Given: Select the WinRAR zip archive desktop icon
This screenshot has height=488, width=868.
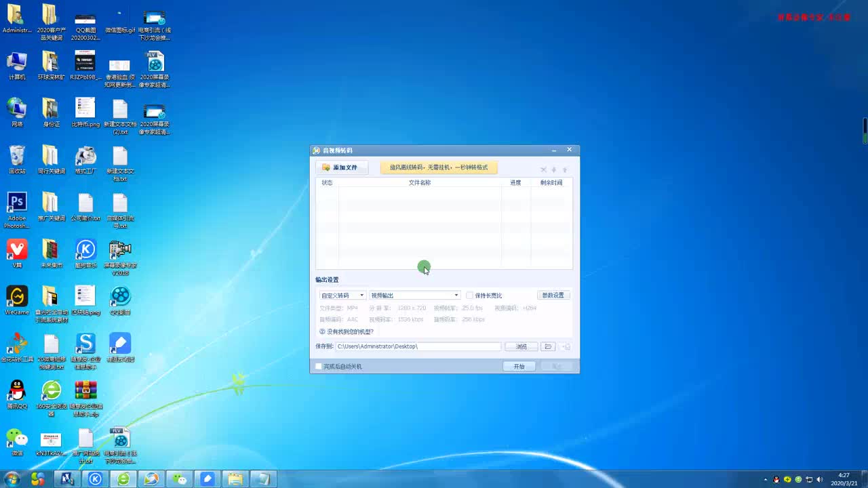Looking at the screenshot, I should (85, 397).
